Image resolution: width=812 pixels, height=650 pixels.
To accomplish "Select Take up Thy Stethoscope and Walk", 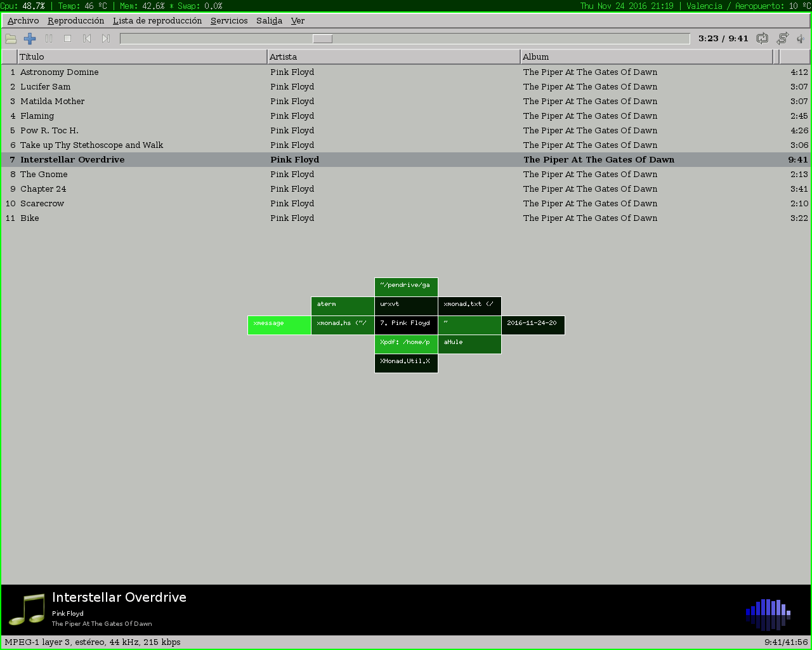I will coord(406,145).
